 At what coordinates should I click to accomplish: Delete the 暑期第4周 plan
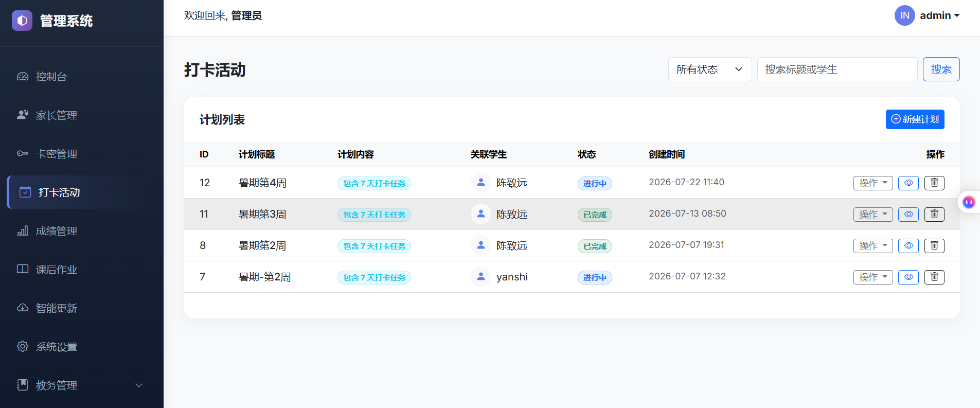(934, 183)
